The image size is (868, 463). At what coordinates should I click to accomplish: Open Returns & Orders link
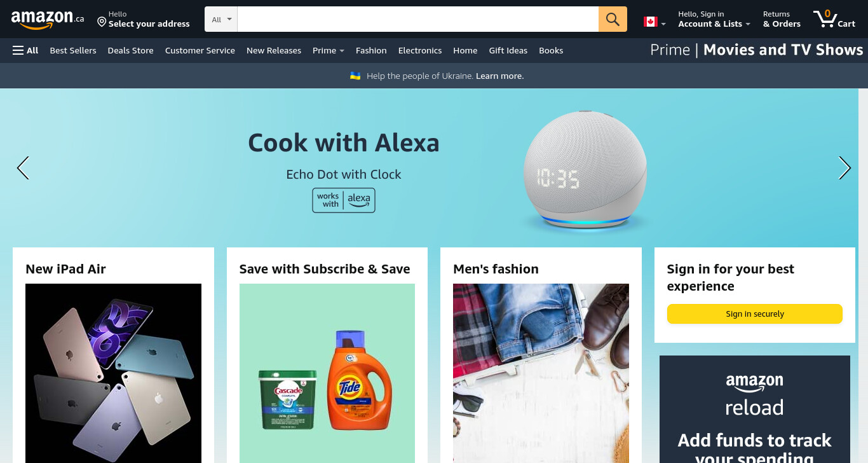click(782, 19)
